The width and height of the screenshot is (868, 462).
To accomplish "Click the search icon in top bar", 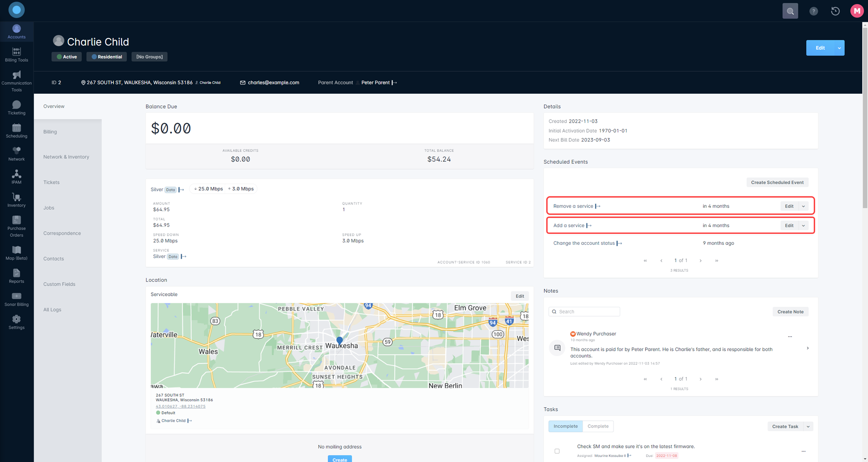I will coord(790,11).
